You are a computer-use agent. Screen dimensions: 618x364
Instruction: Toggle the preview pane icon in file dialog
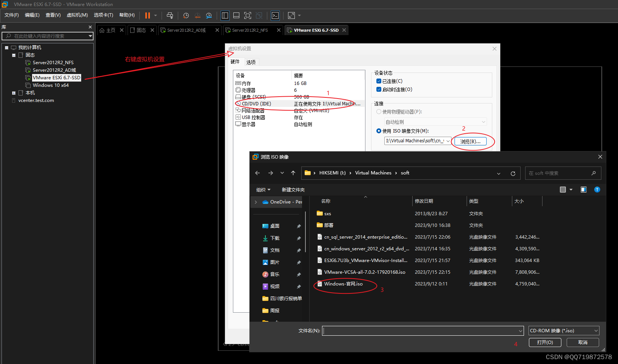point(584,190)
